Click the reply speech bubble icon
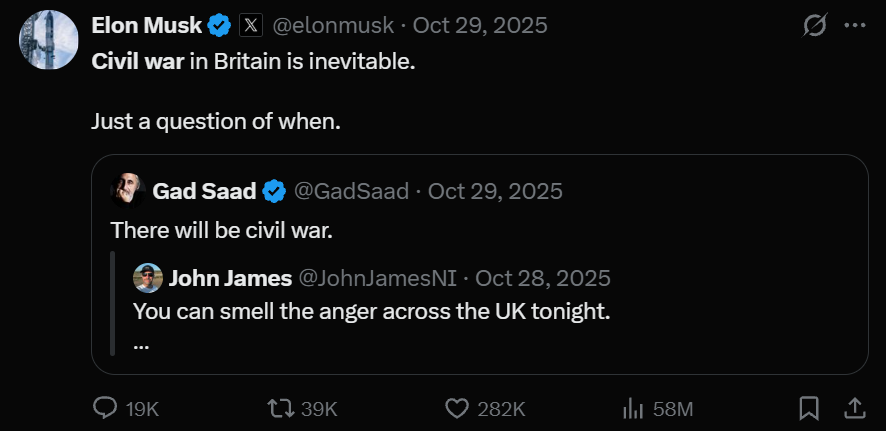The image size is (886, 431). (x=105, y=408)
